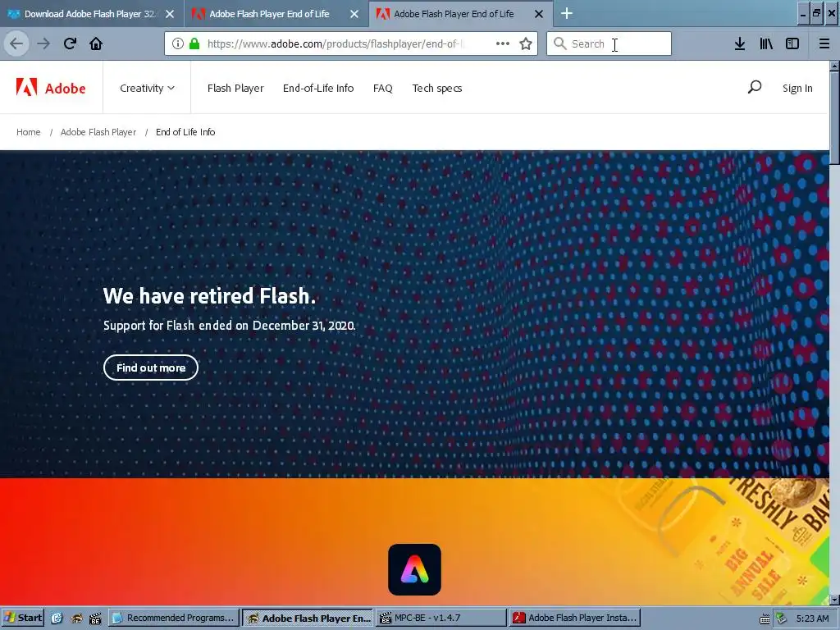Image resolution: width=840 pixels, height=630 pixels.
Task: Open the downloads arrow in toolbar
Action: (x=739, y=43)
